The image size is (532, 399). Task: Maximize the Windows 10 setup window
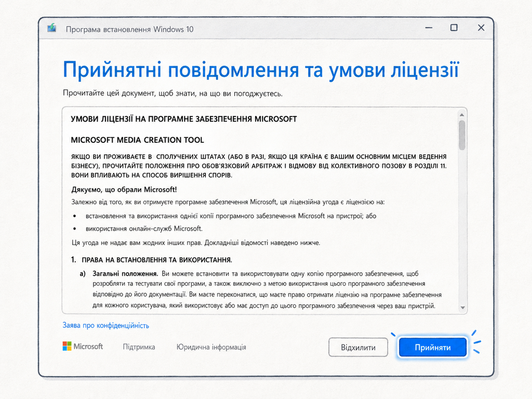(454, 28)
